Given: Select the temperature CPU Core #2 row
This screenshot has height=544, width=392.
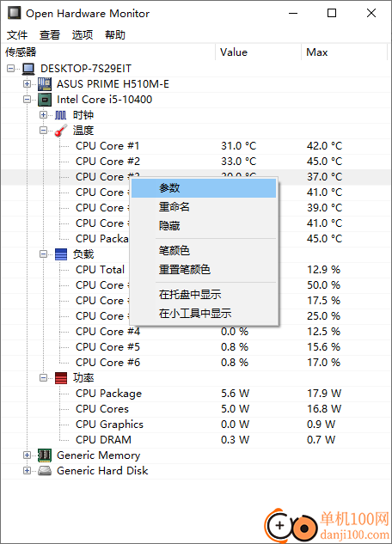Looking at the screenshot, I should click(196, 162).
